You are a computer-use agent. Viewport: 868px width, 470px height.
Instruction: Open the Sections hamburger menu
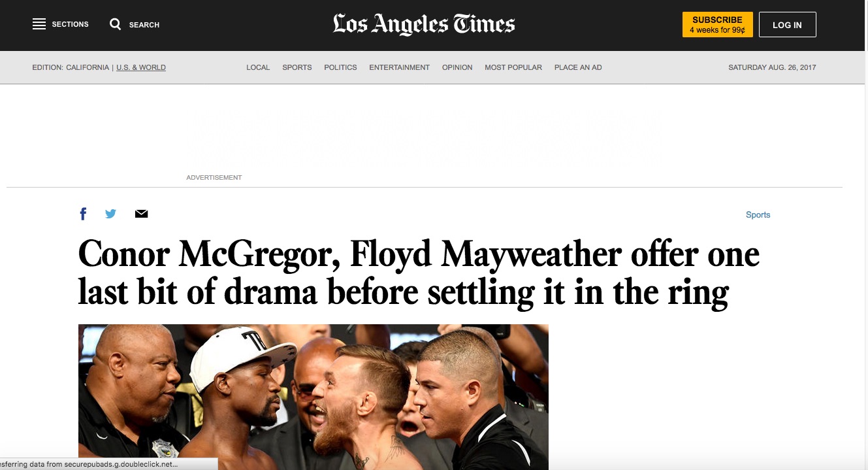click(39, 24)
